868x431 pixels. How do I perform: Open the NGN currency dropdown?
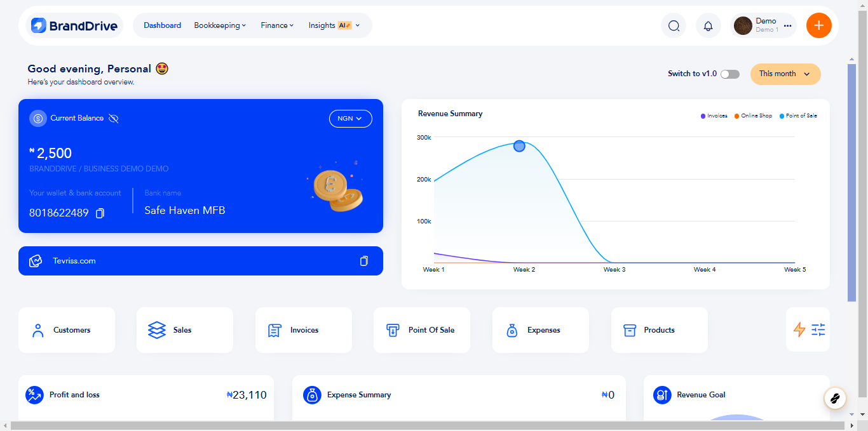350,118
